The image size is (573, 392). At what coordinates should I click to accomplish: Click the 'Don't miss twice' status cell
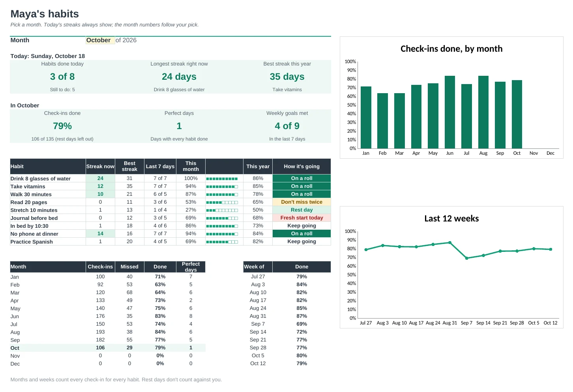click(301, 202)
